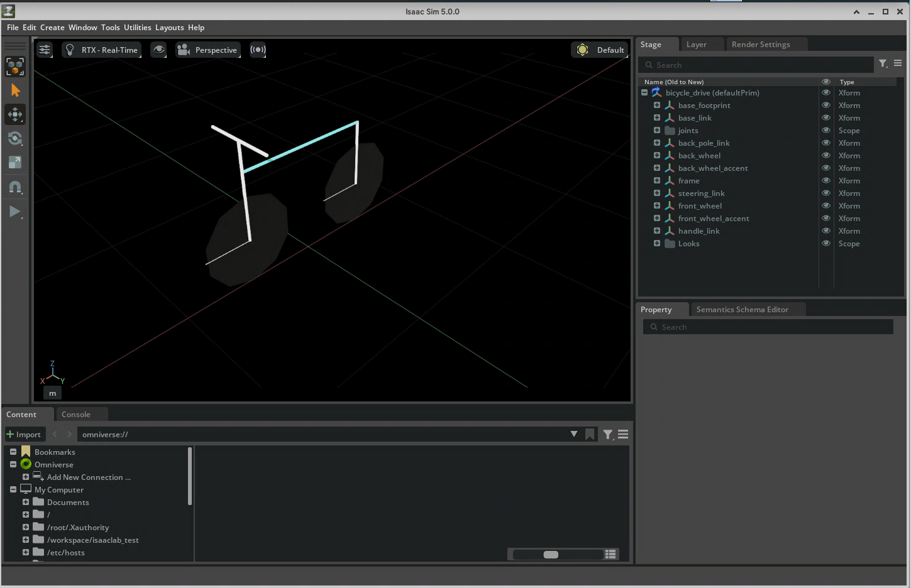Viewport: 911px width, 588px height.
Task: Activate the Rotate tool
Action: (15, 138)
